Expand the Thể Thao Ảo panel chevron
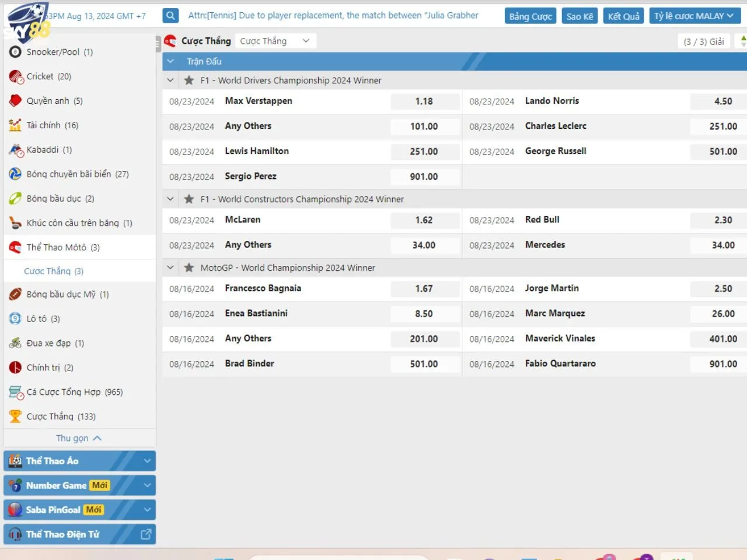This screenshot has height=560, width=747. tap(147, 461)
